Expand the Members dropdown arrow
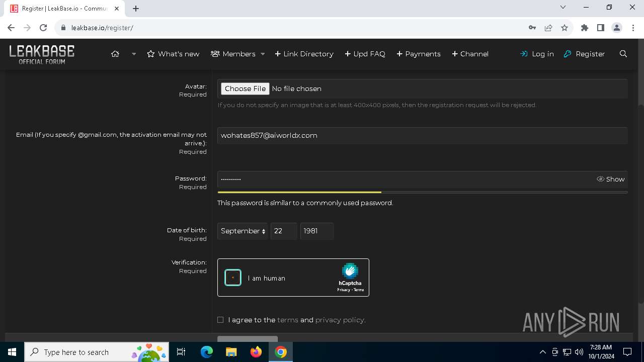The width and height of the screenshot is (644, 362). click(263, 54)
